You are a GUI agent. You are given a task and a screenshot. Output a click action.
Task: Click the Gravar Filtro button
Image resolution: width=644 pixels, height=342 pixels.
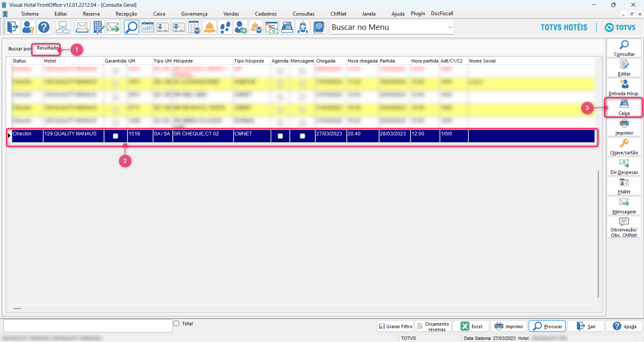(x=395, y=326)
